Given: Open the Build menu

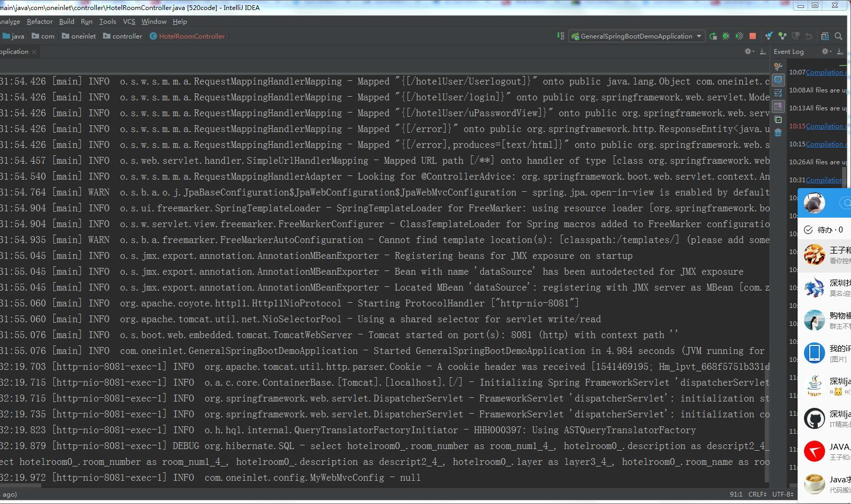Looking at the screenshot, I should [x=67, y=22].
